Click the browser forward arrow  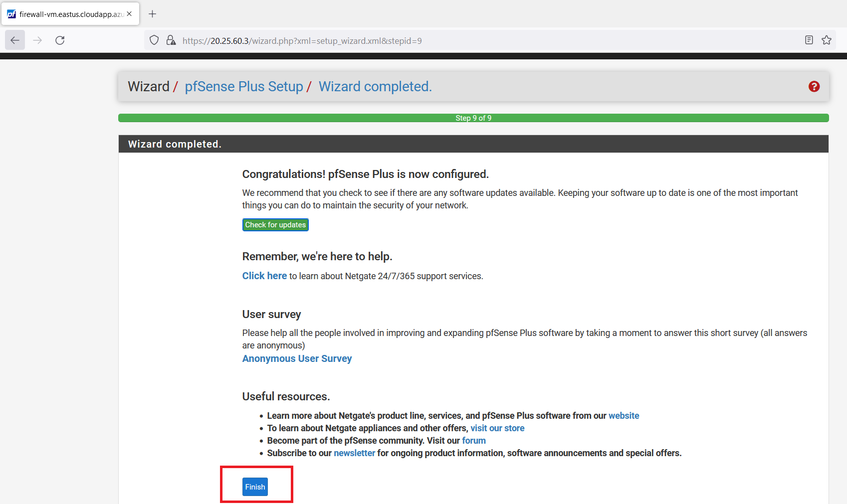(x=37, y=40)
